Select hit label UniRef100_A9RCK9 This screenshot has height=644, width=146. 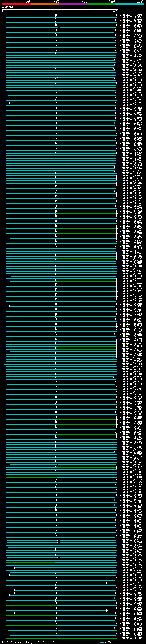coord(131,236)
